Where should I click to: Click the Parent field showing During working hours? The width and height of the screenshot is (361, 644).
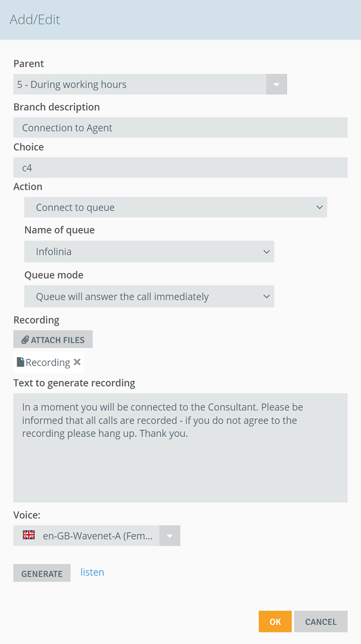pos(140,85)
